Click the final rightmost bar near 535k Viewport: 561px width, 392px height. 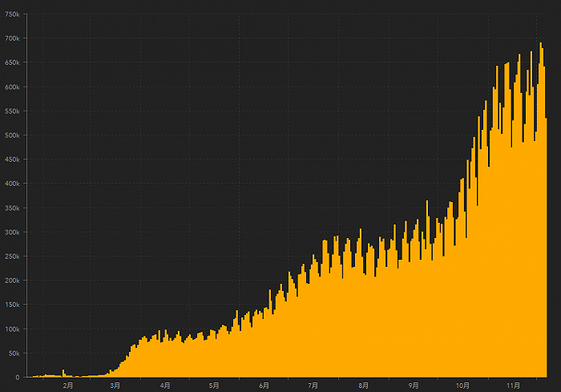546,248
